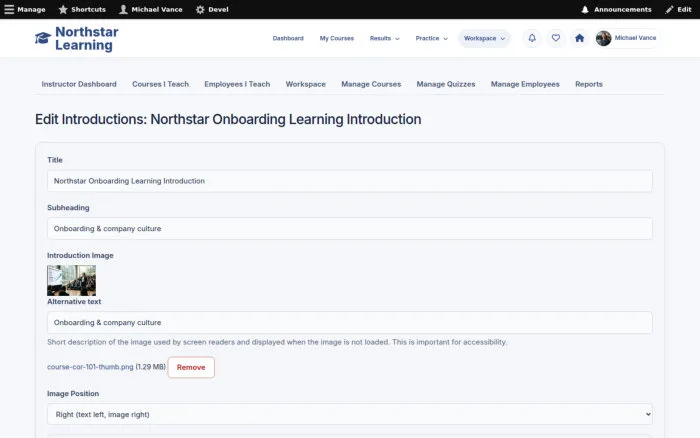Open Dashboard in main navigation
Viewport: 700px width, 438px height.
288,38
